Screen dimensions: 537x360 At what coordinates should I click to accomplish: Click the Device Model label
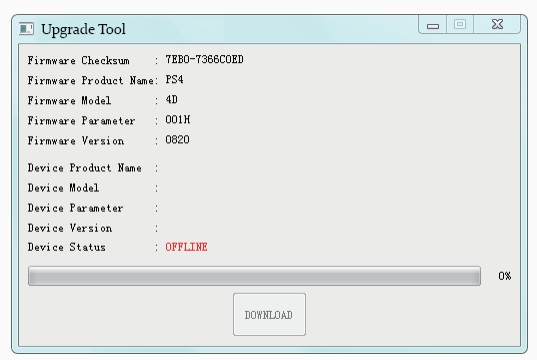(x=63, y=188)
